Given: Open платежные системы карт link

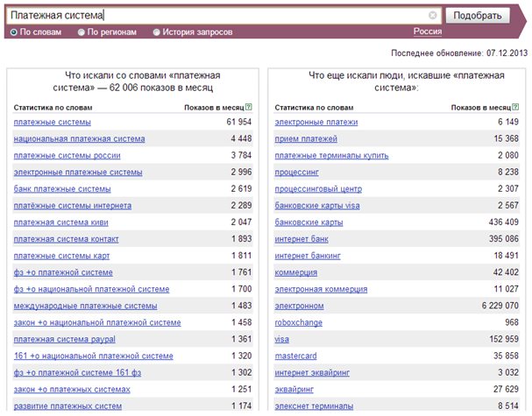Looking at the screenshot, I should click(x=61, y=256).
